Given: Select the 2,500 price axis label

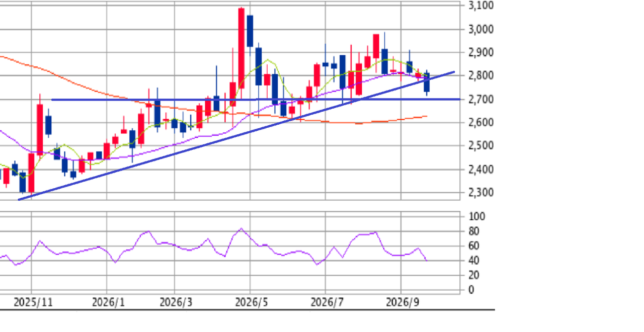Looking at the screenshot, I should click(x=480, y=146).
